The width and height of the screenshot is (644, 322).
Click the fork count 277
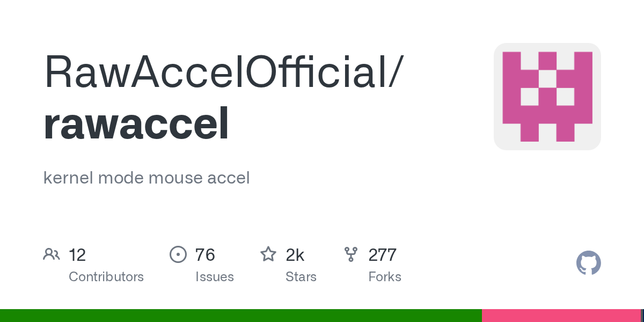point(382,255)
